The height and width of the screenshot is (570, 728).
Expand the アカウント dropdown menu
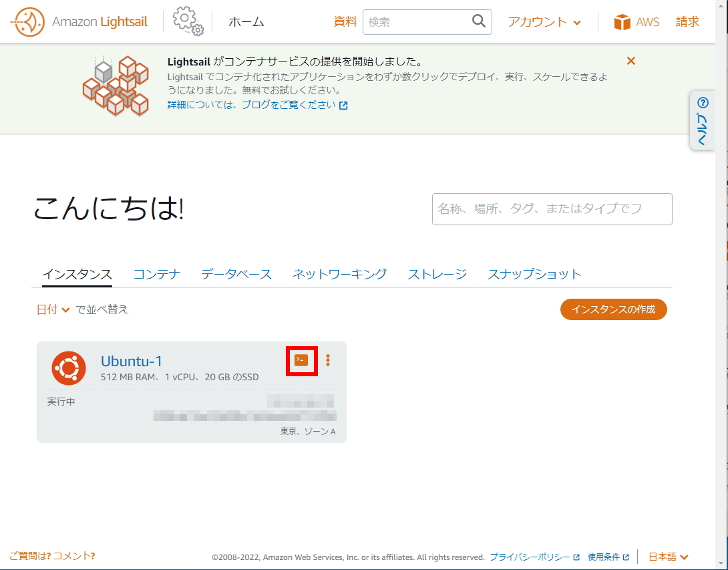(x=544, y=22)
